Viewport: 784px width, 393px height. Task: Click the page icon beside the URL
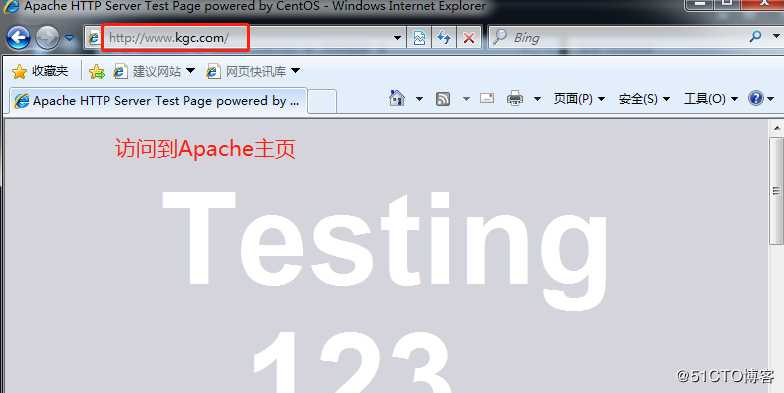pos(94,38)
